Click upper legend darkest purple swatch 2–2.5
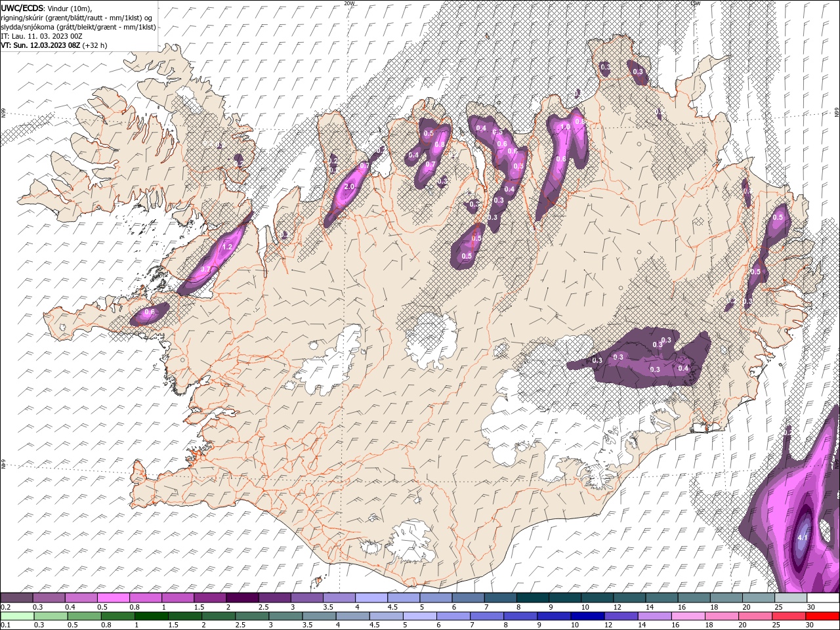This screenshot has width=840, height=630. click(242, 598)
